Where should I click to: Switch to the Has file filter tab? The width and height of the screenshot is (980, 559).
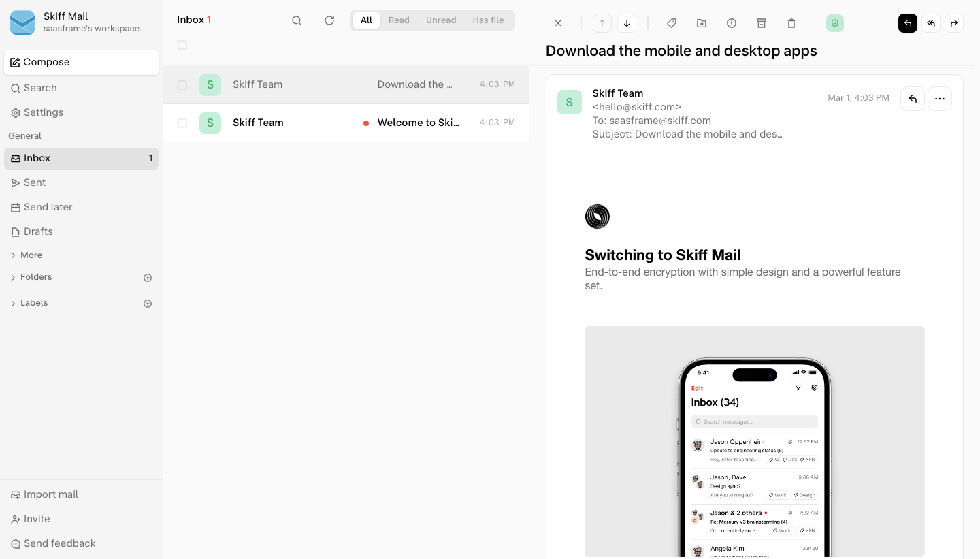pyautogui.click(x=489, y=20)
